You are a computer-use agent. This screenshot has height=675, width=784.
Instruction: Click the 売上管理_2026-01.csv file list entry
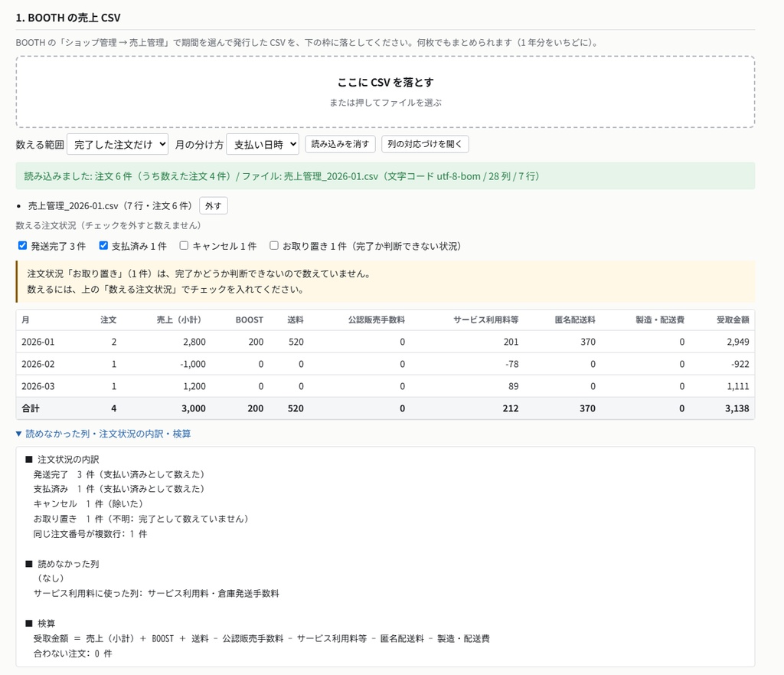pyautogui.click(x=110, y=205)
